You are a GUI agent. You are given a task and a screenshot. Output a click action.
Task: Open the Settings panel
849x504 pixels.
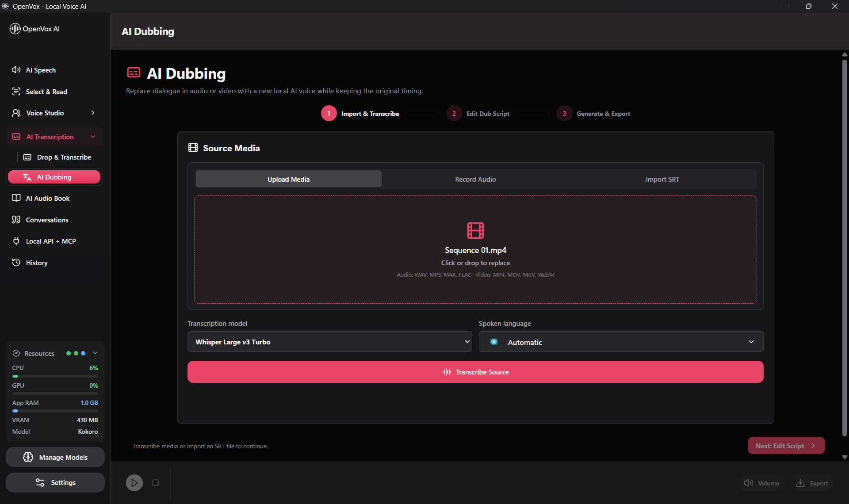click(x=55, y=482)
